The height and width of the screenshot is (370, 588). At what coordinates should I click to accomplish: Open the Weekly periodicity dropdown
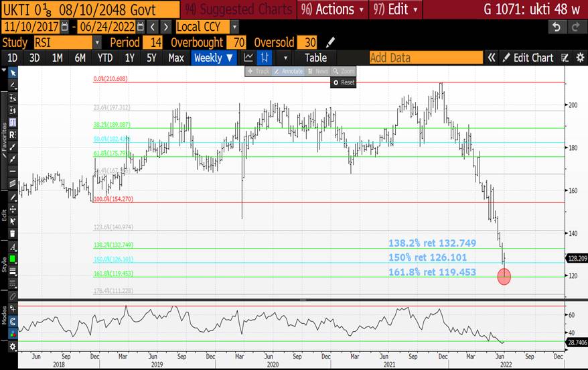[214, 58]
